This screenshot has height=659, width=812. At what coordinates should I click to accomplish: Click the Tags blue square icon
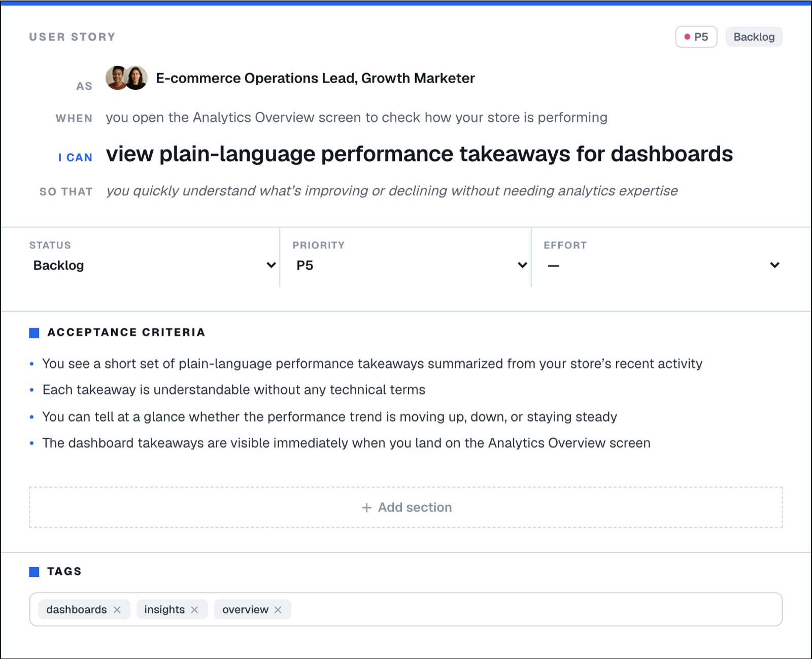(x=35, y=572)
